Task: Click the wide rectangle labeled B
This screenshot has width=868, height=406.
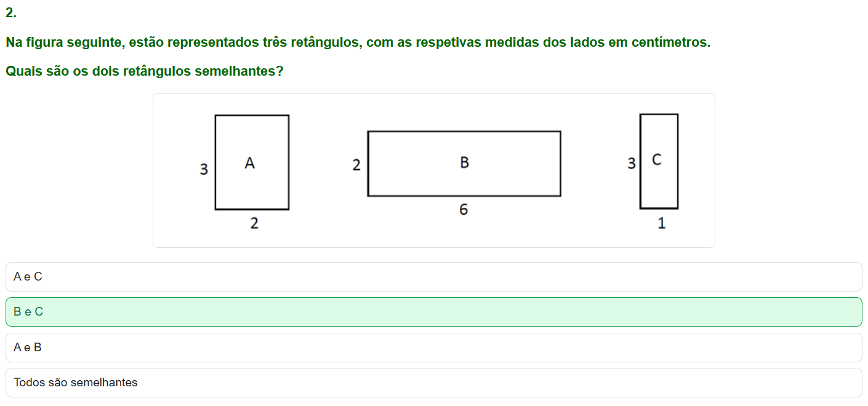Action: [x=464, y=164]
